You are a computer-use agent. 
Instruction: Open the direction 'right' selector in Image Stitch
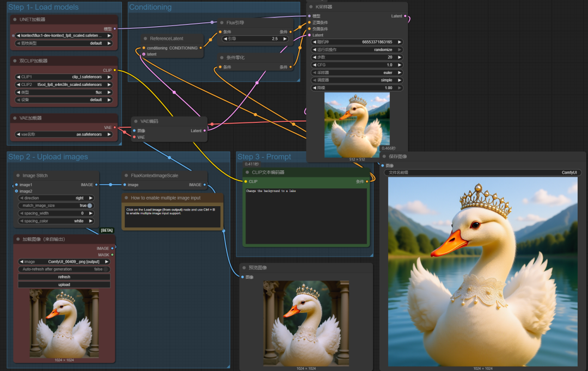56,198
